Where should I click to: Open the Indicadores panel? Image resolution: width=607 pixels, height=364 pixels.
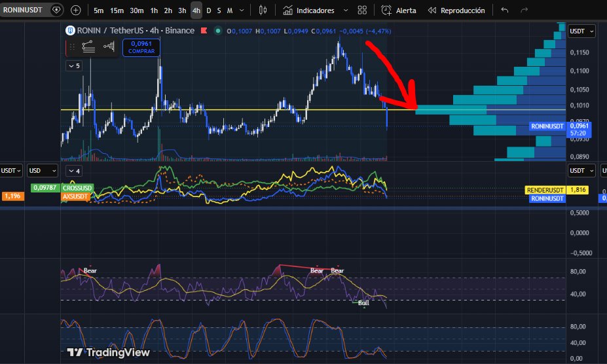coord(308,10)
